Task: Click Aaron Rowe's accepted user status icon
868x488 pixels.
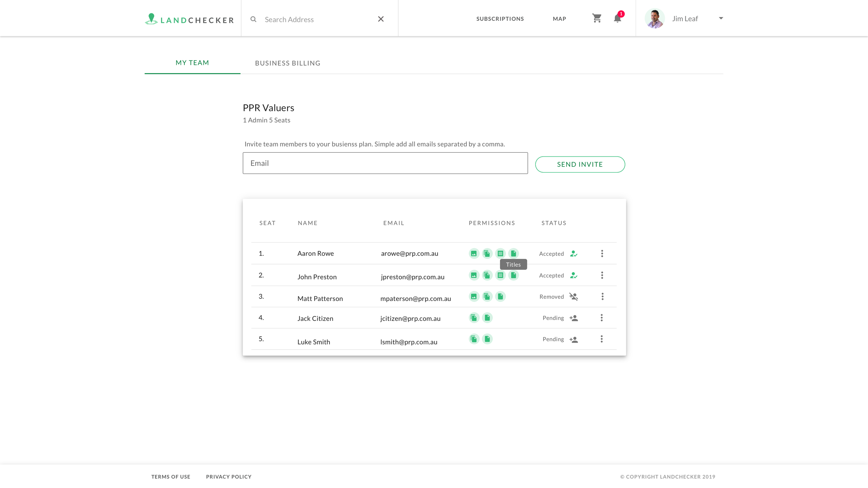Action: [x=574, y=254]
